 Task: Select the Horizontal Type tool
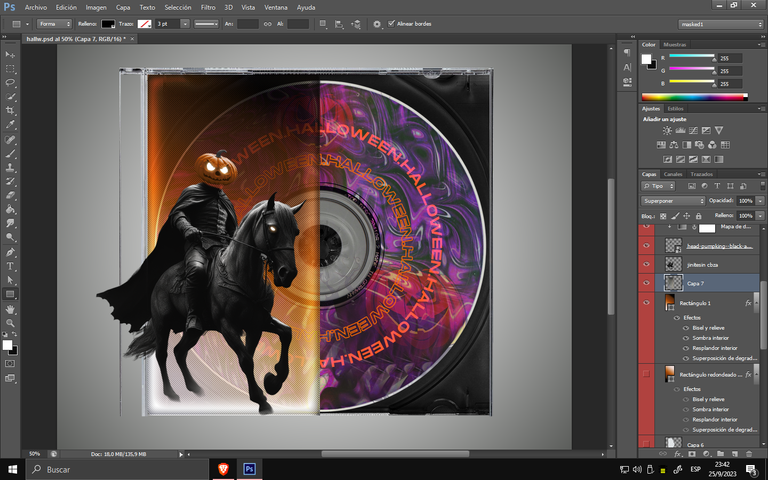pos(10,266)
